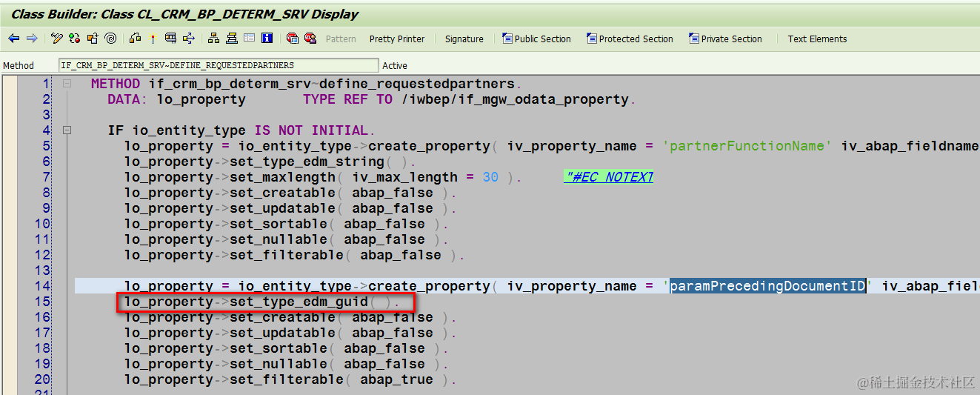Click set_filterable on line 12
Viewport: 980px width, 395px height.
(x=287, y=255)
